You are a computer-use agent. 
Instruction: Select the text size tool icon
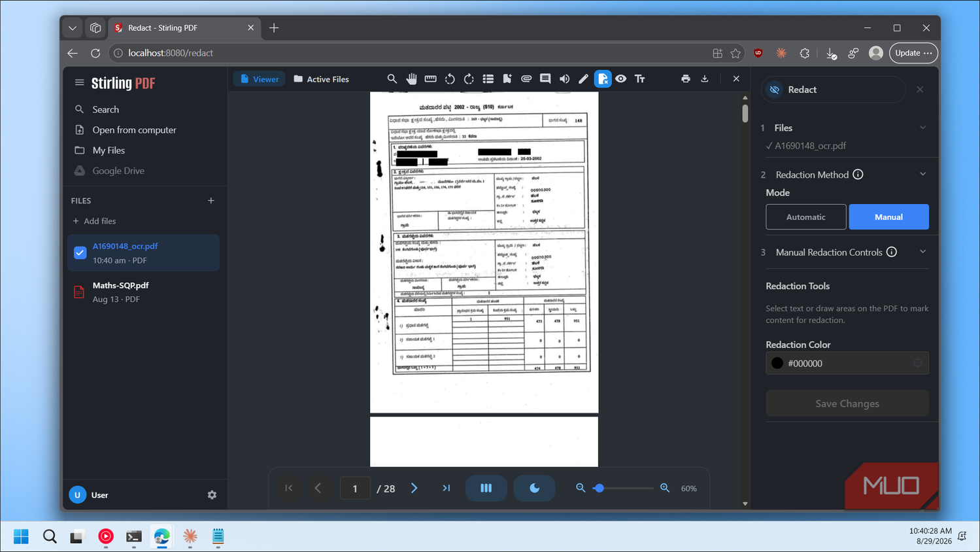[x=640, y=78]
